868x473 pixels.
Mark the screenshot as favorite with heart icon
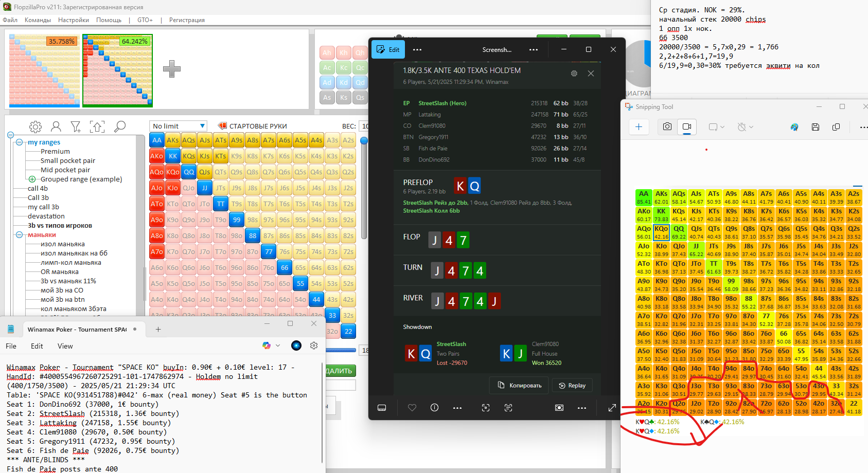[412, 408]
